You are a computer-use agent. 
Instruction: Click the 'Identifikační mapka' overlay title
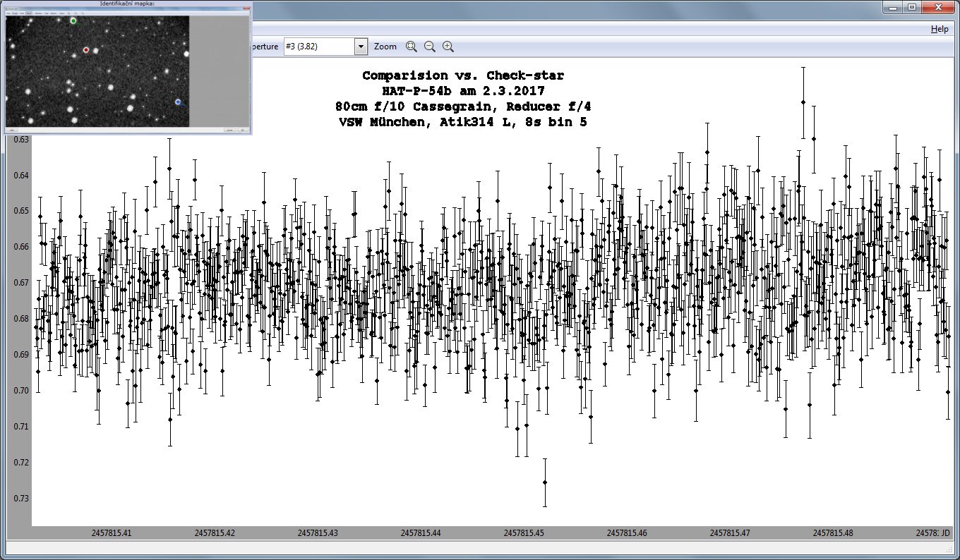pos(128,4)
